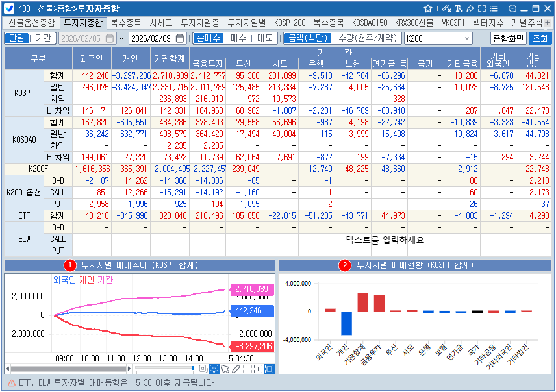Open the chat bubble icon in title bar
Viewport: 556px width, 392px height.
pyautogui.click(x=512, y=8)
